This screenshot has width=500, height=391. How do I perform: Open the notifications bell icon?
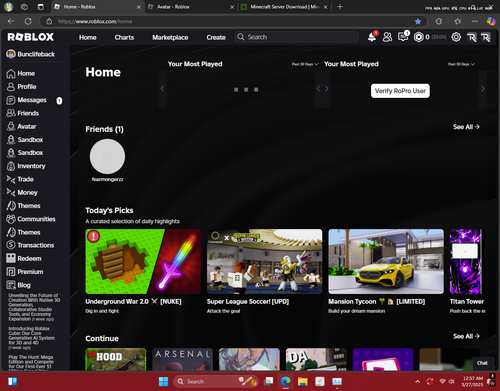[x=372, y=37]
